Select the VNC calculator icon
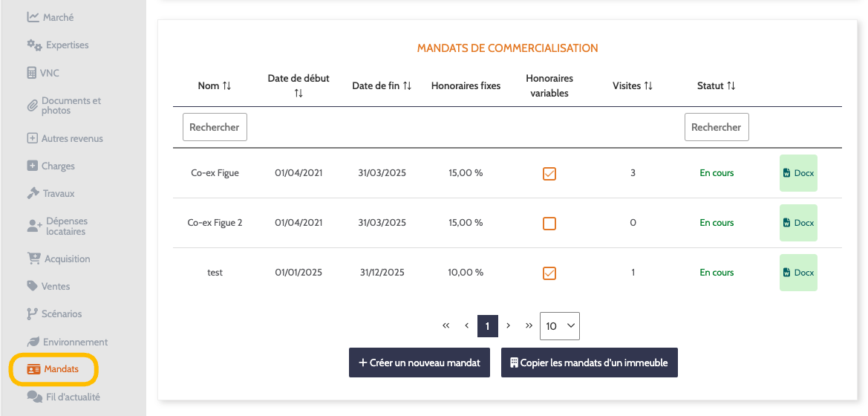868x416 pixels. click(32, 73)
